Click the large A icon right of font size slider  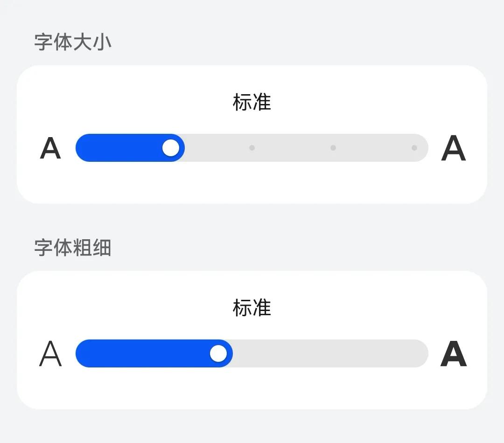coord(454,148)
